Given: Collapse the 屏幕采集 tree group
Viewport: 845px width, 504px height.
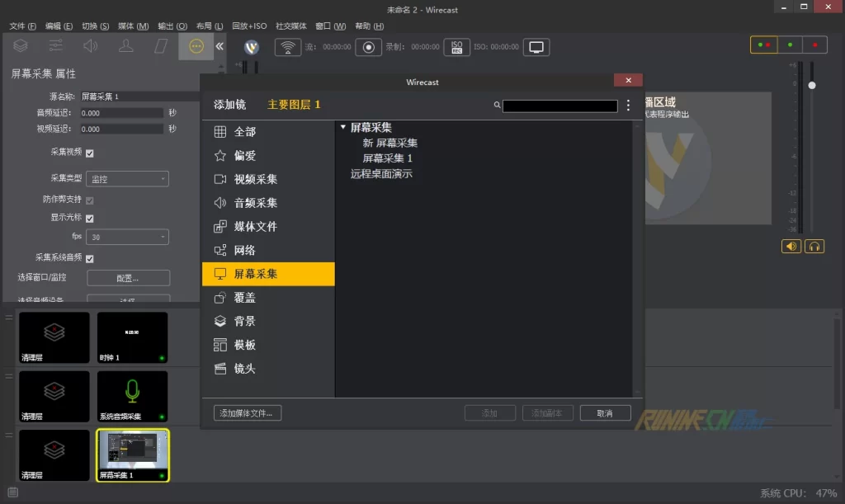Looking at the screenshot, I should tap(342, 127).
